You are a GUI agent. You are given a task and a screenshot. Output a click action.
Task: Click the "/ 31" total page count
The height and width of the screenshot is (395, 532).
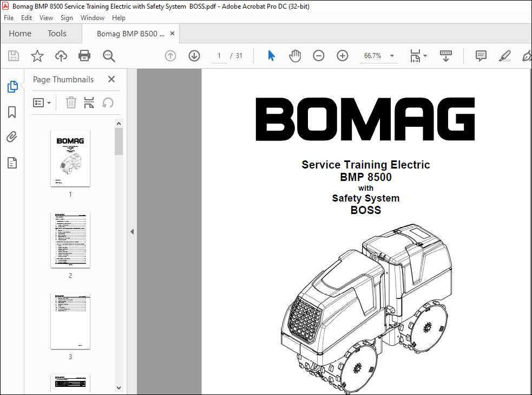[236, 56]
